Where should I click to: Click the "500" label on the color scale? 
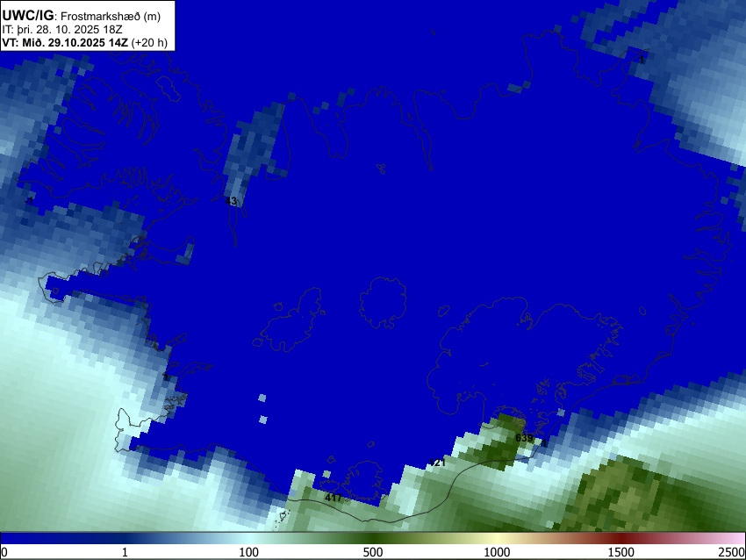click(x=373, y=552)
